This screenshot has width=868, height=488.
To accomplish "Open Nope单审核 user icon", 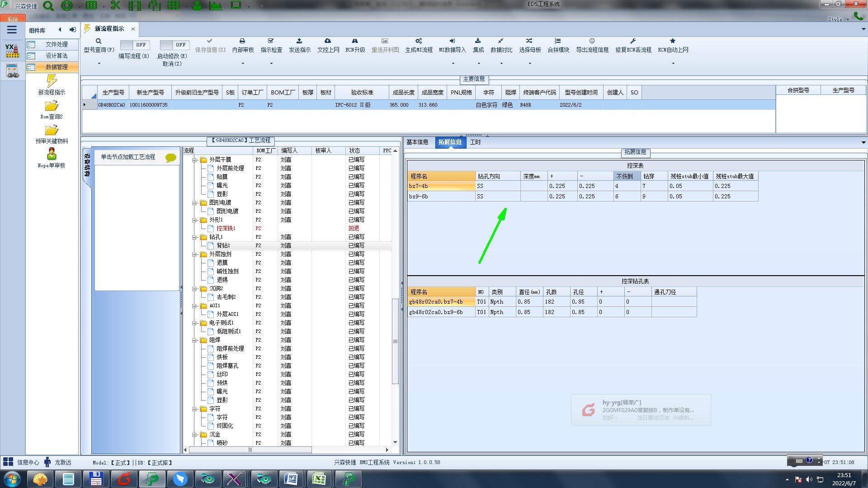I will tap(52, 154).
